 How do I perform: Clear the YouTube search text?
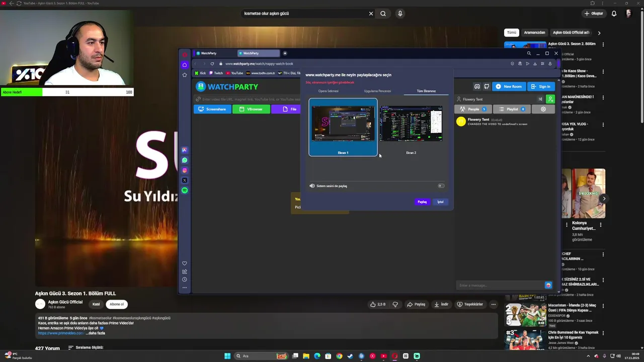[371, 14]
